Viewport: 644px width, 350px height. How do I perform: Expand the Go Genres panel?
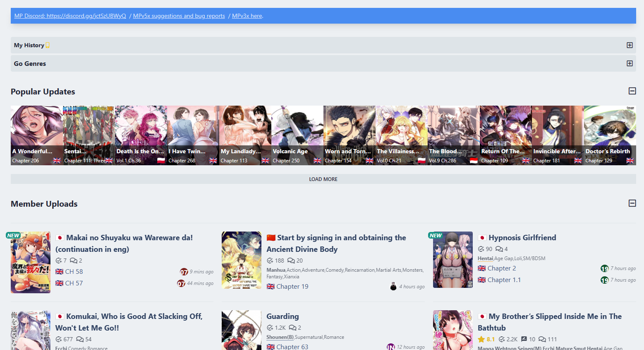630,63
